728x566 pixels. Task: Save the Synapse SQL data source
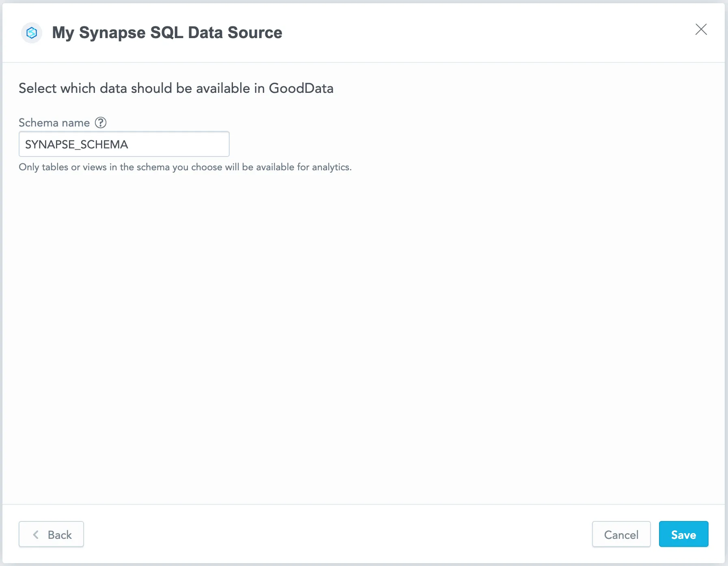[683, 534]
